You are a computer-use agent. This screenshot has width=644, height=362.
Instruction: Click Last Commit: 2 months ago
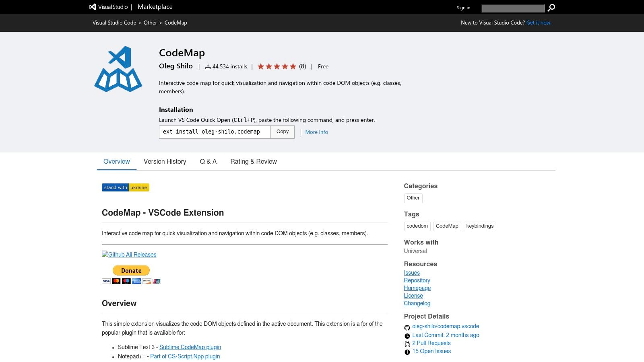tap(446, 335)
